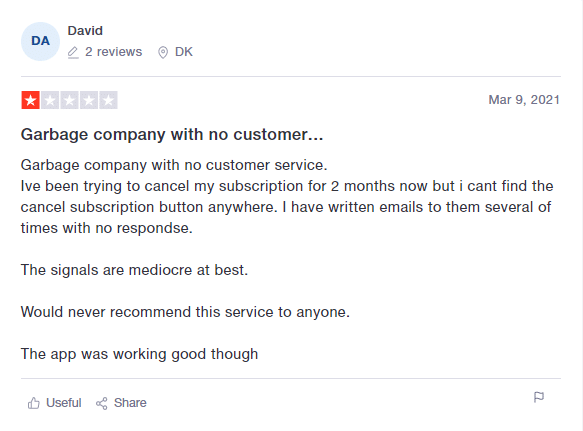
Task: Select the fourth grey star
Action: (88, 100)
